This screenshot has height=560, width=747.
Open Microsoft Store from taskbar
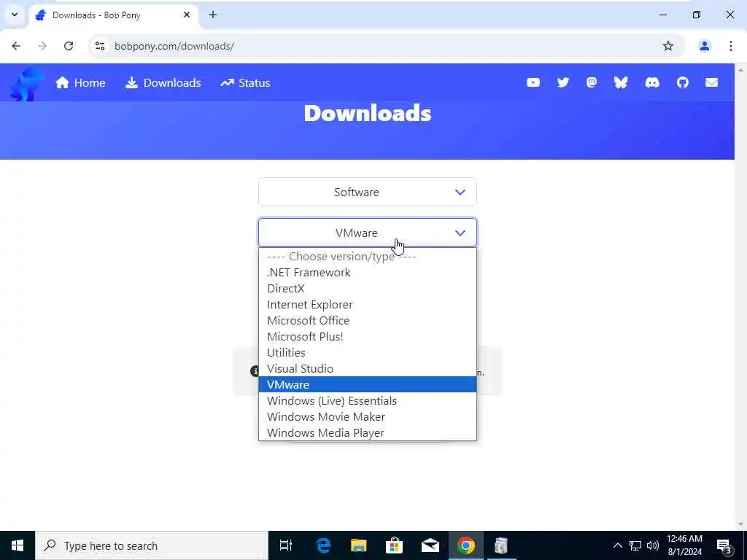click(395, 545)
